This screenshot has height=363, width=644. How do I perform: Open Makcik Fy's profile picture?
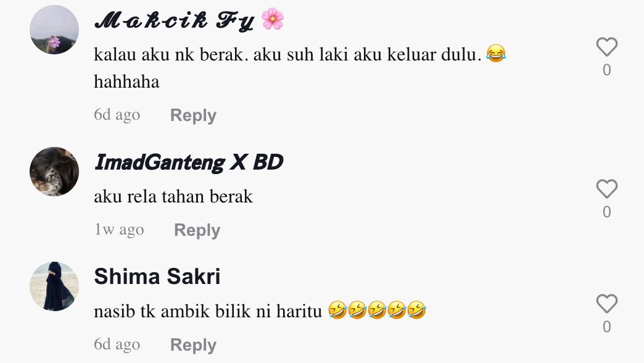pos(54,30)
